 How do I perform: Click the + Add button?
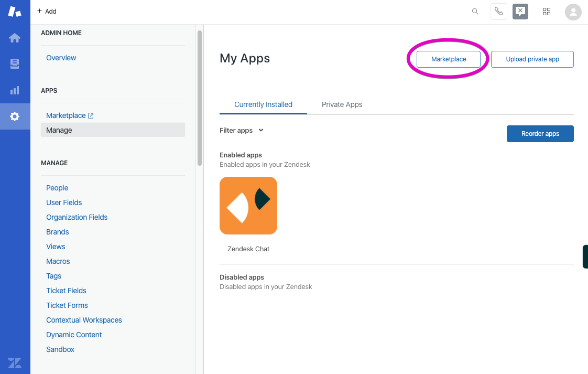coord(47,11)
